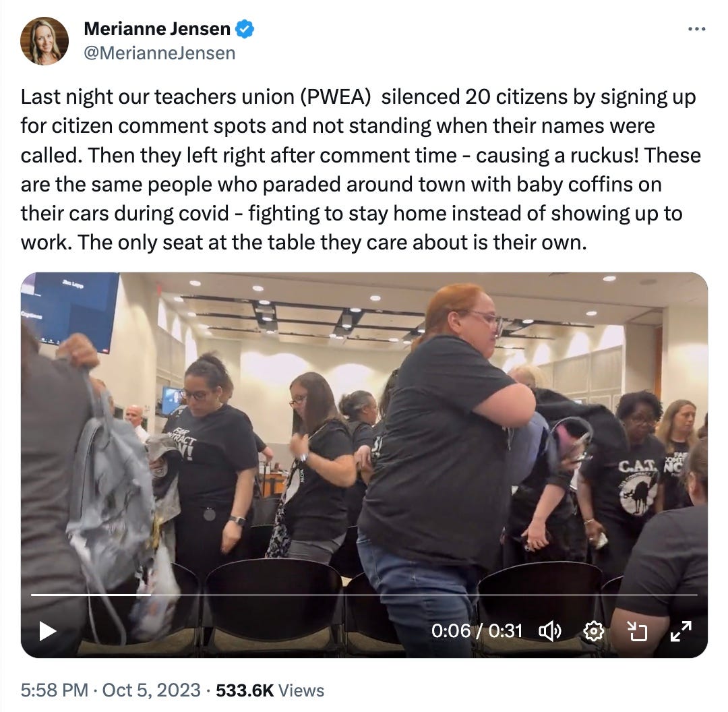
Task: Mute the video with the speaker icon
Action: (x=550, y=631)
